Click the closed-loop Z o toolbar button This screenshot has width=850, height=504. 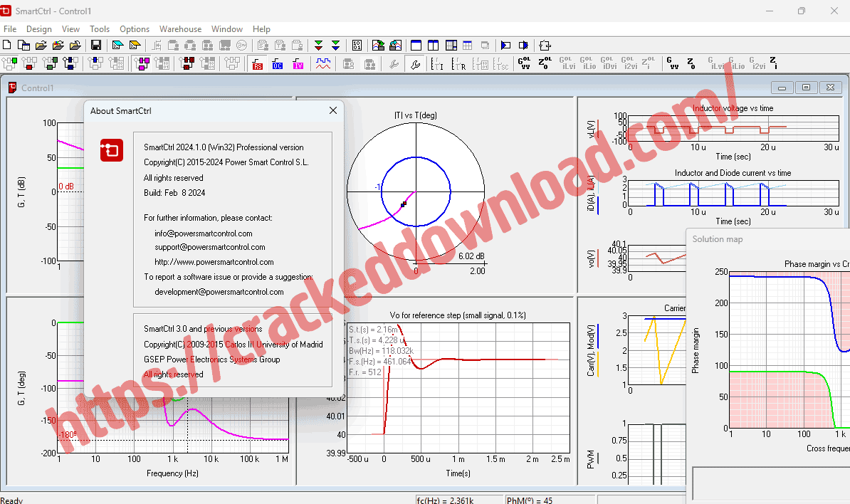coord(691,63)
